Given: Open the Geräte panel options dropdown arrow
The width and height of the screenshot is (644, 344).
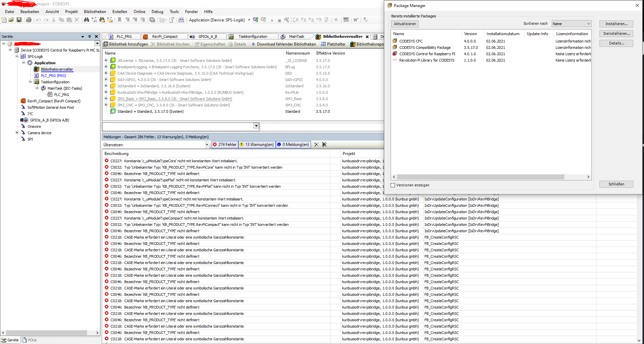Looking at the screenshot, I should pyautogui.click(x=83, y=36).
